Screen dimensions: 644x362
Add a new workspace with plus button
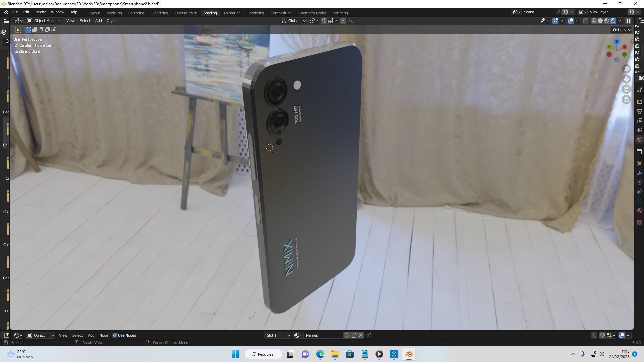tap(355, 13)
